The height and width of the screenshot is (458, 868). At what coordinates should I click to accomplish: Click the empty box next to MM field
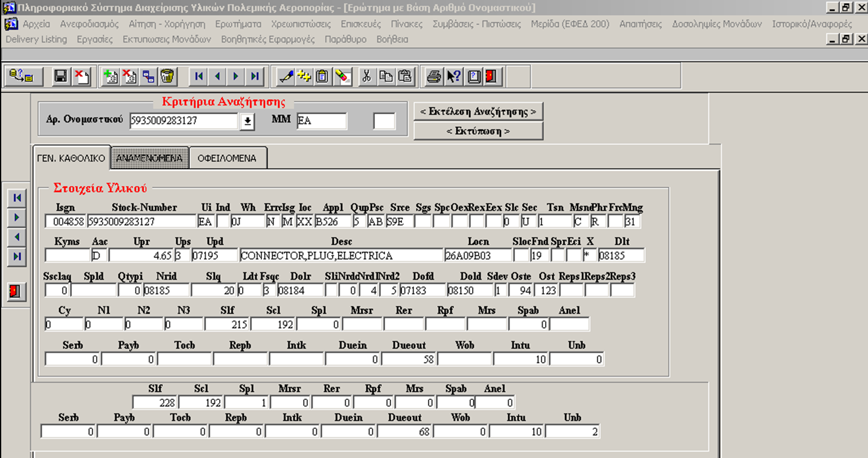coord(385,121)
